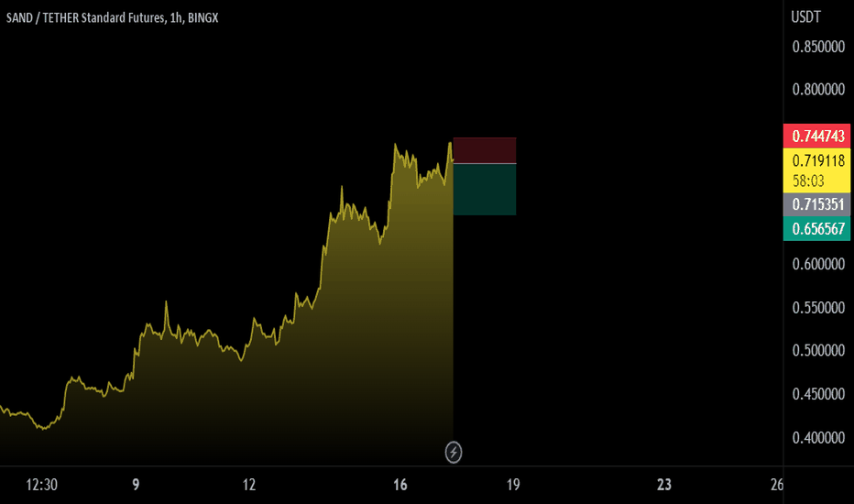
Task: Click the 0.500000 price axis label
Action: tap(818, 350)
